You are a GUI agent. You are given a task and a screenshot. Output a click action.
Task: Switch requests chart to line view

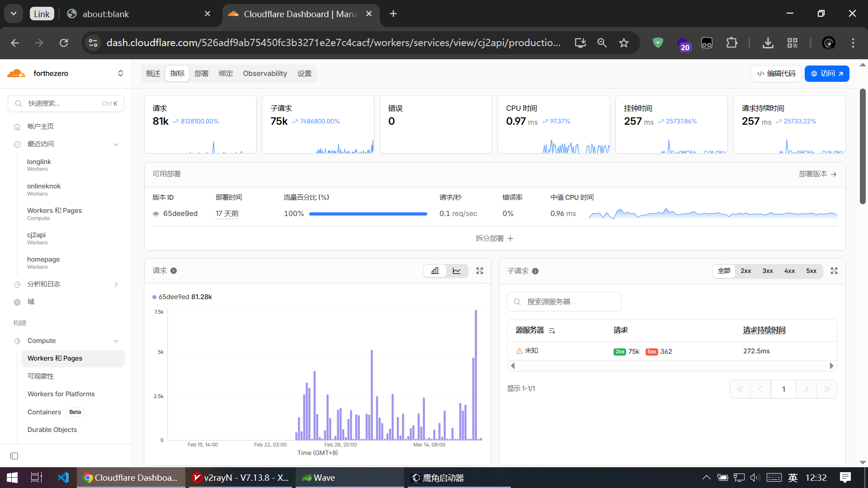point(457,271)
